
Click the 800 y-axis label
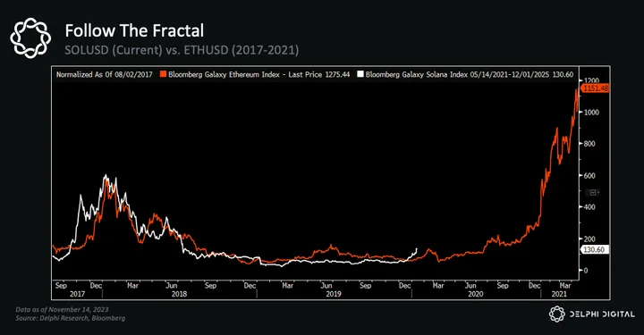[589, 144]
